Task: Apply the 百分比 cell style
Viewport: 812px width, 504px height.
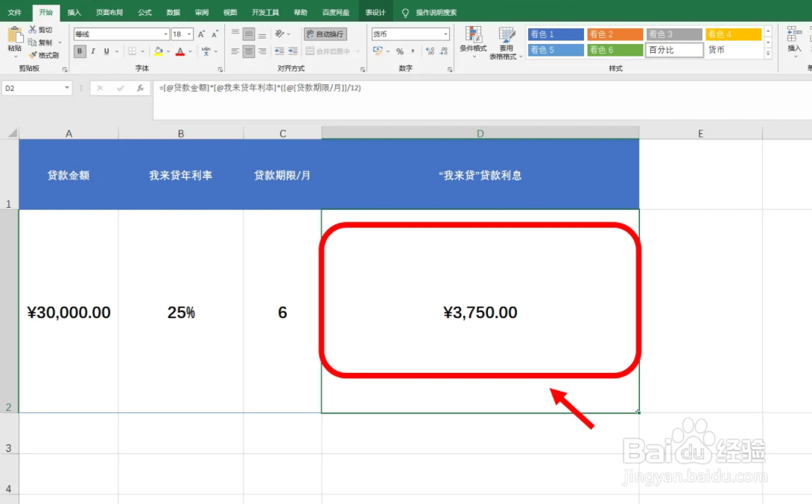Action: [x=673, y=50]
